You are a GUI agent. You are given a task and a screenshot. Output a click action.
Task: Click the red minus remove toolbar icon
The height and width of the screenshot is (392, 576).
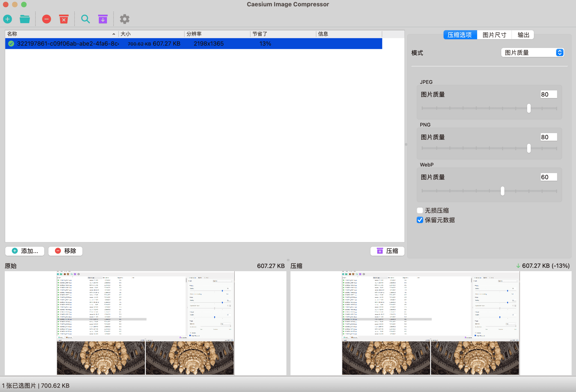pos(47,19)
